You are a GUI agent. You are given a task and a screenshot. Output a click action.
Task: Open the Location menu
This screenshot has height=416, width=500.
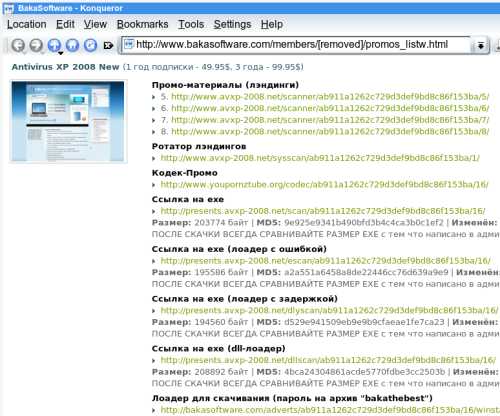27,24
